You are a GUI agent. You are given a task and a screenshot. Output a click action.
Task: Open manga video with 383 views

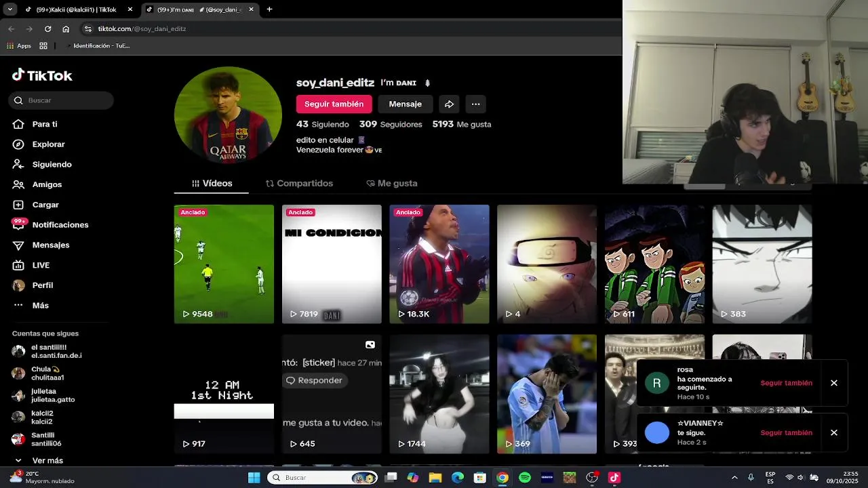762,264
